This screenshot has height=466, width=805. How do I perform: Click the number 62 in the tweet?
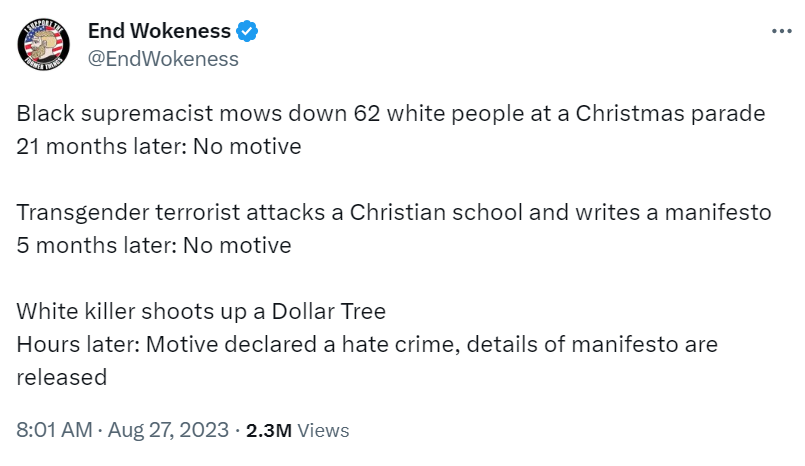(367, 113)
